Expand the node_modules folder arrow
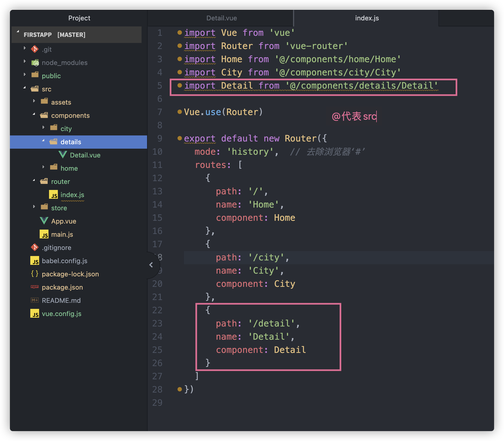This screenshot has width=504, height=441. tap(25, 61)
